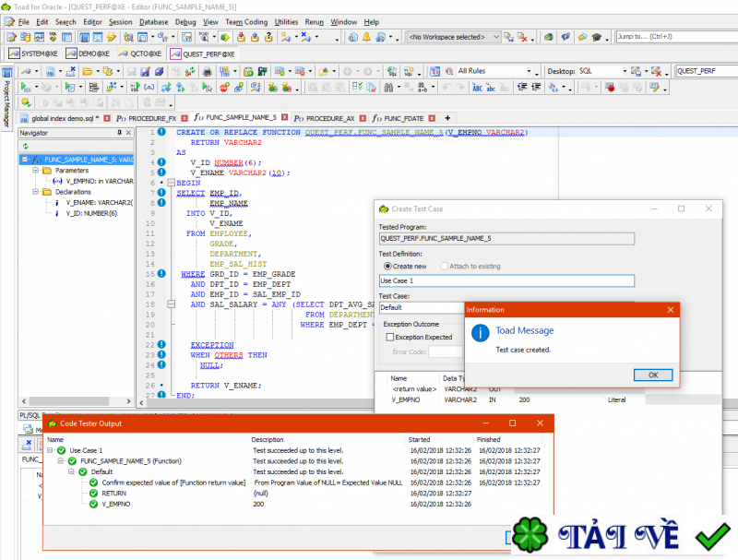This screenshot has height=560, width=738.
Task: Select the Attach to existing radio button
Action: click(446, 267)
